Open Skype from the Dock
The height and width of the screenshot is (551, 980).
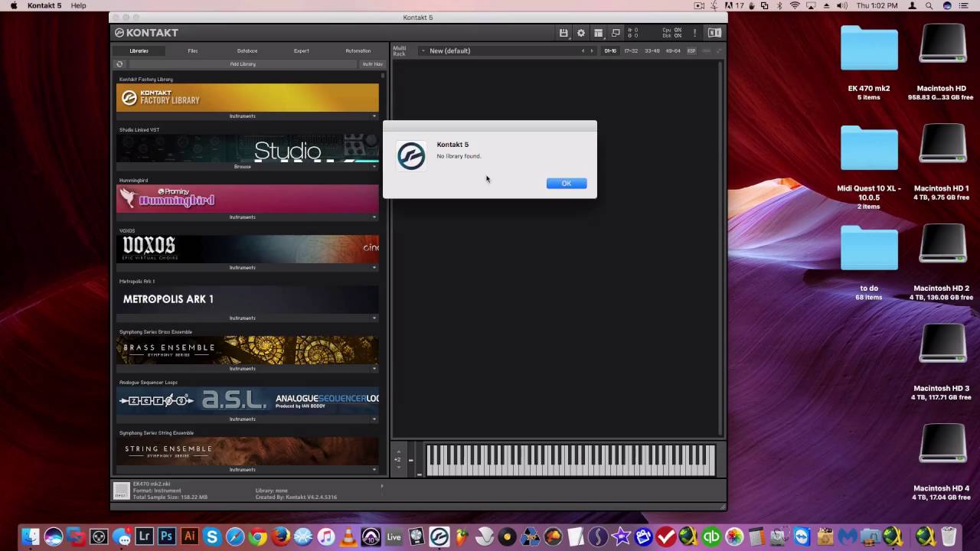pos(212,536)
